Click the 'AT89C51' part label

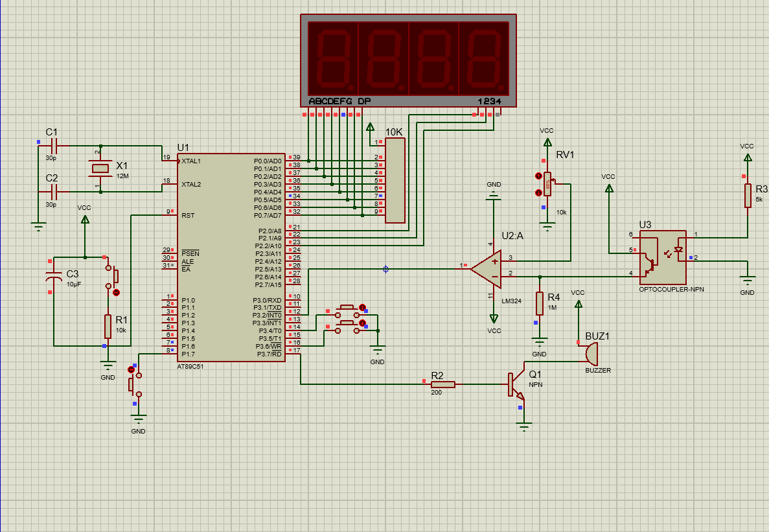click(190, 366)
